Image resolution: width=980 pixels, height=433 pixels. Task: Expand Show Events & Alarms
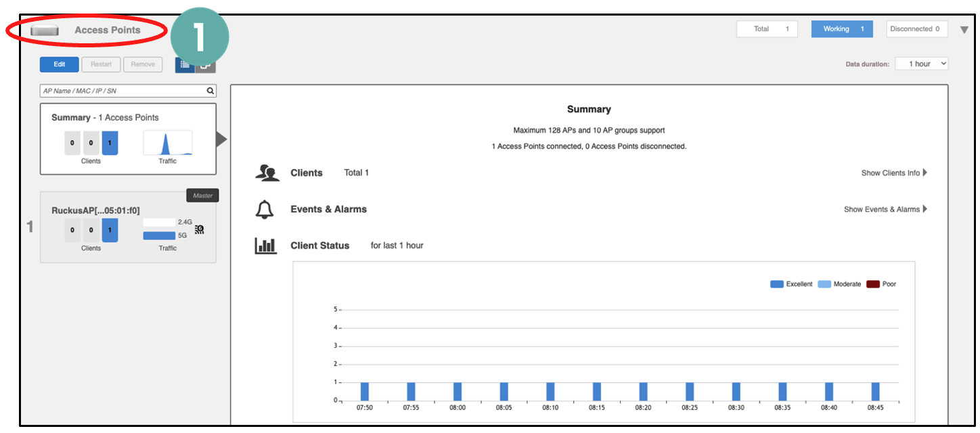(885, 210)
